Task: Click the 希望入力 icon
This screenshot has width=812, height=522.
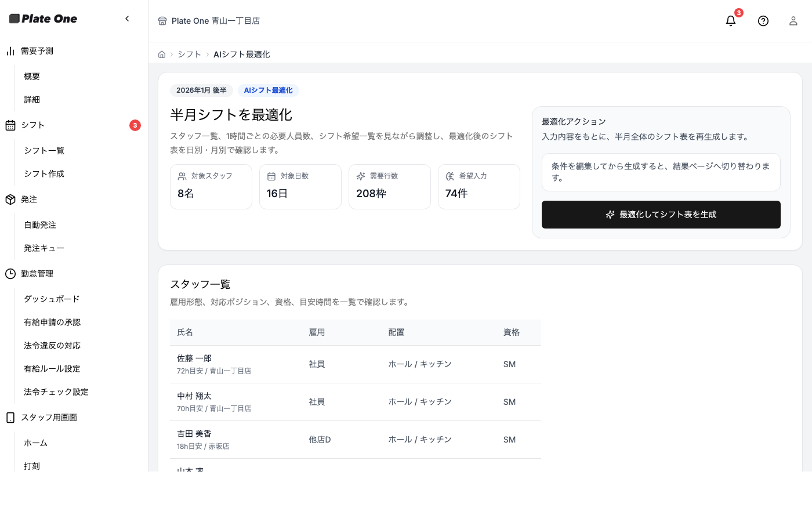Action: tap(450, 176)
